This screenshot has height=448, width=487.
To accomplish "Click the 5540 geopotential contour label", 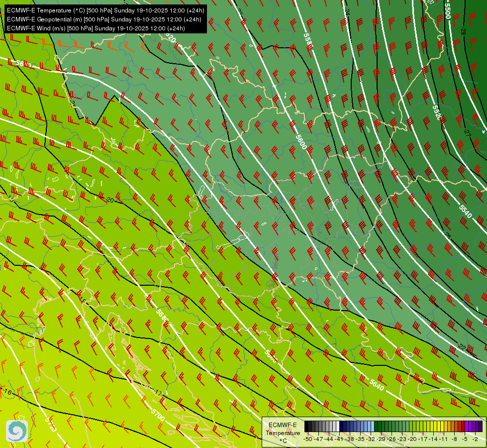I will click(x=465, y=212).
